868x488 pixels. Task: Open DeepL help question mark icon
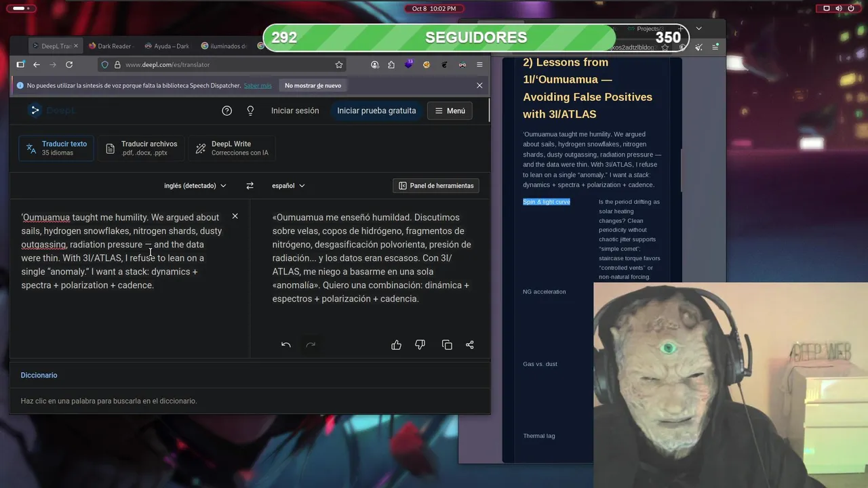227,110
